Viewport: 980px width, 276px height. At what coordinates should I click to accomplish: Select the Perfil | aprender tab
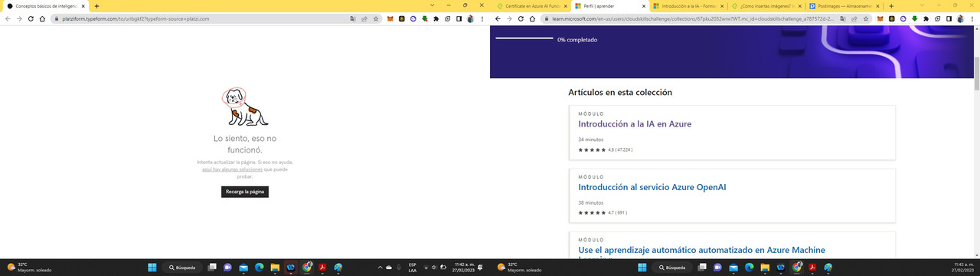tap(609, 6)
